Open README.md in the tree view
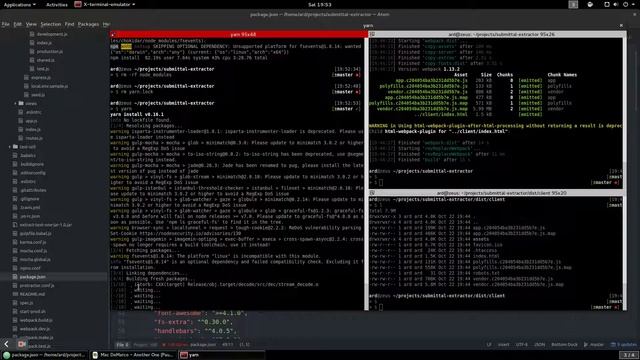This screenshot has height=360, width=640. (x=32, y=294)
